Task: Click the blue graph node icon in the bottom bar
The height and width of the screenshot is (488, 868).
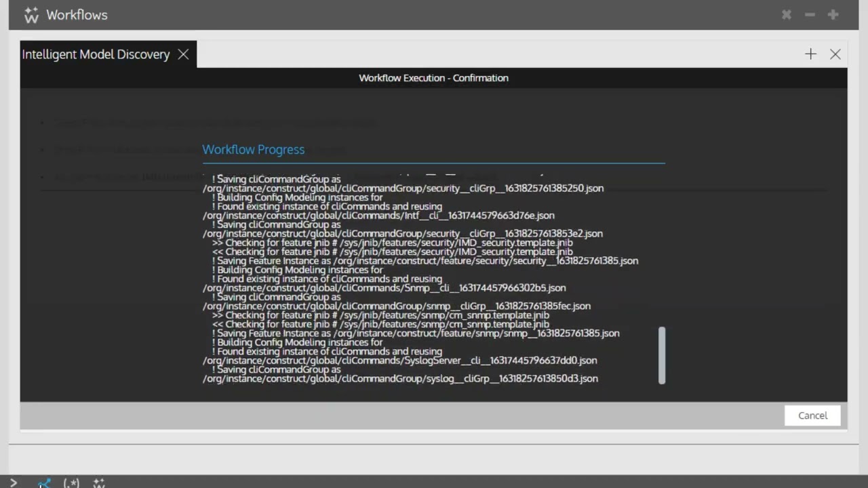Action: (x=44, y=483)
